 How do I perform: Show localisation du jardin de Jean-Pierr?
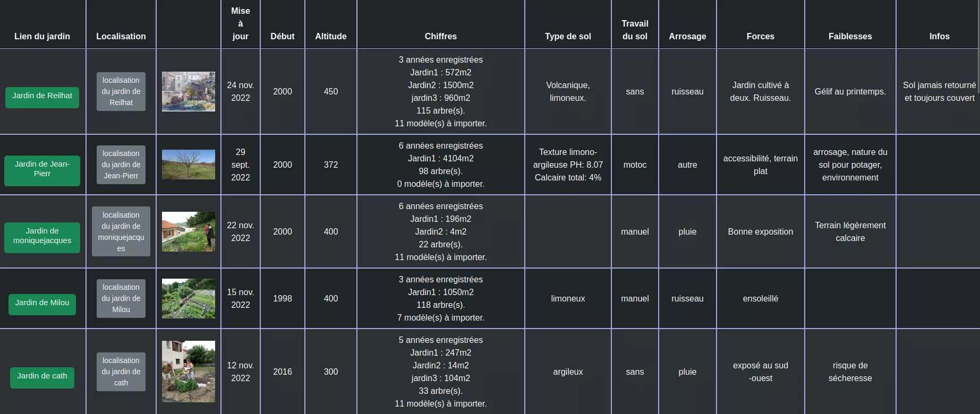[x=121, y=165]
